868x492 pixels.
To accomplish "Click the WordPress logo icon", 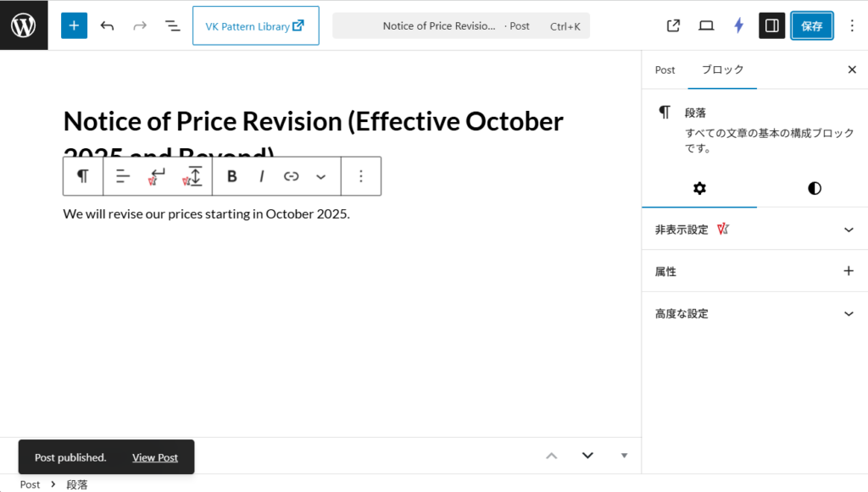I will 24,25.
